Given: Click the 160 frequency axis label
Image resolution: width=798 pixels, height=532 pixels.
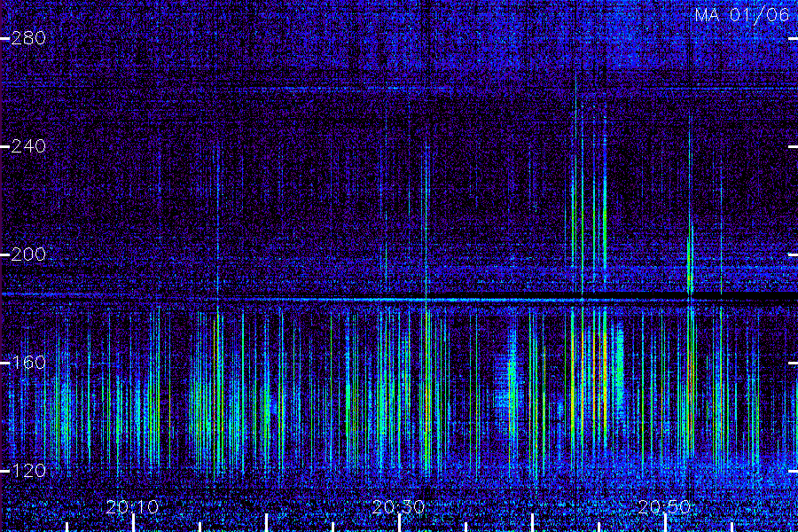Looking at the screenshot, I should tap(28, 363).
